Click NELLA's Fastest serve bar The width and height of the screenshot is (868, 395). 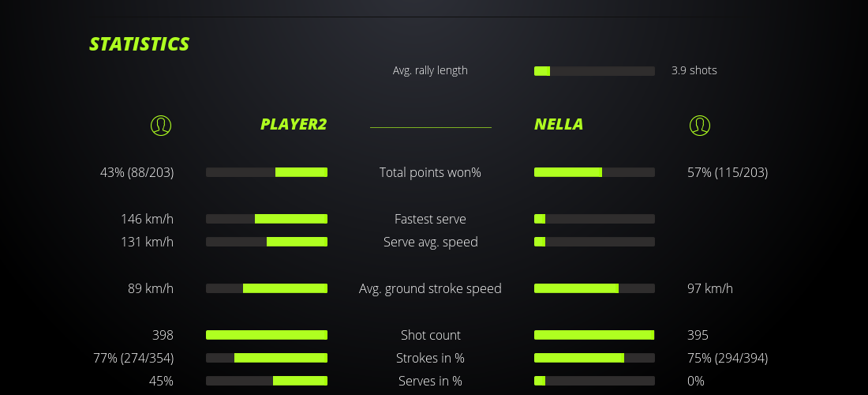click(x=594, y=219)
